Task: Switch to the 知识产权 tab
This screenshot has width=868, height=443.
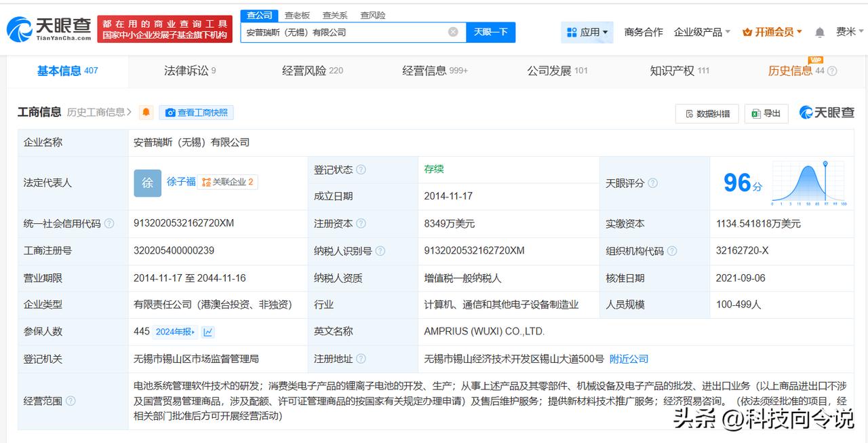Action: pos(679,71)
